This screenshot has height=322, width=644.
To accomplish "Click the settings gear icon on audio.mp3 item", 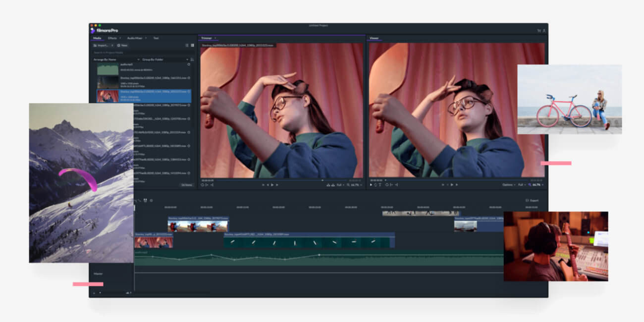I will [x=189, y=64].
